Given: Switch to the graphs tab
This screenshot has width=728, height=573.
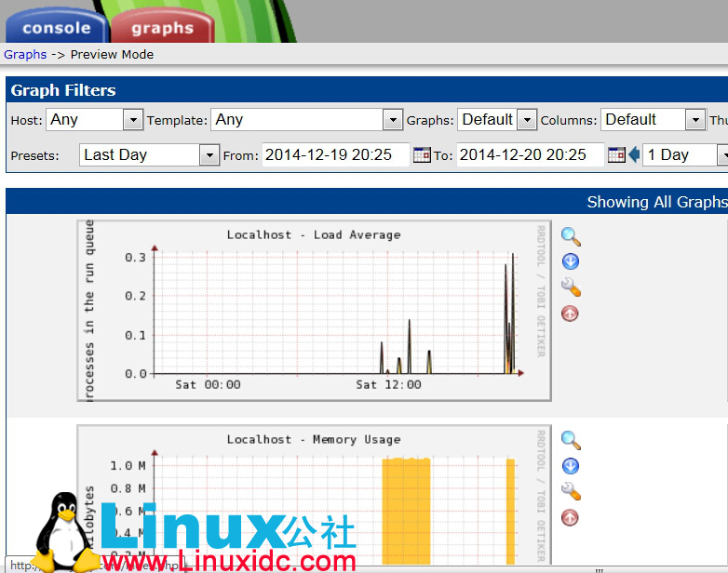Looking at the screenshot, I should tap(162, 27).
